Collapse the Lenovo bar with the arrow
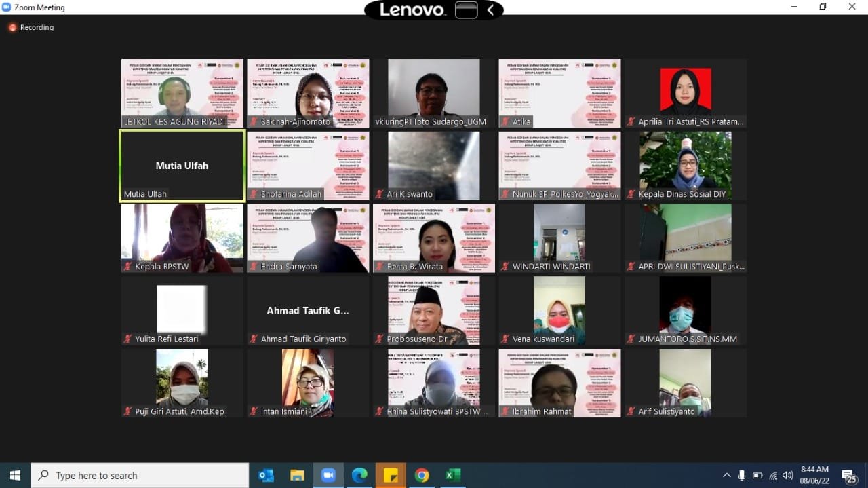This screenshot has width=868, height=488. click(491, 10)
